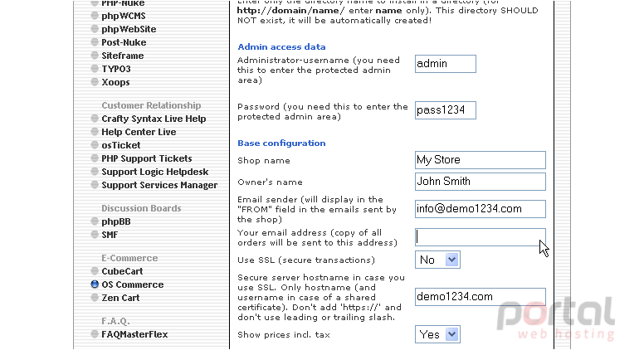Click the bullet icon beside Zen Cart
644x350 pixels.
(95, 298)
